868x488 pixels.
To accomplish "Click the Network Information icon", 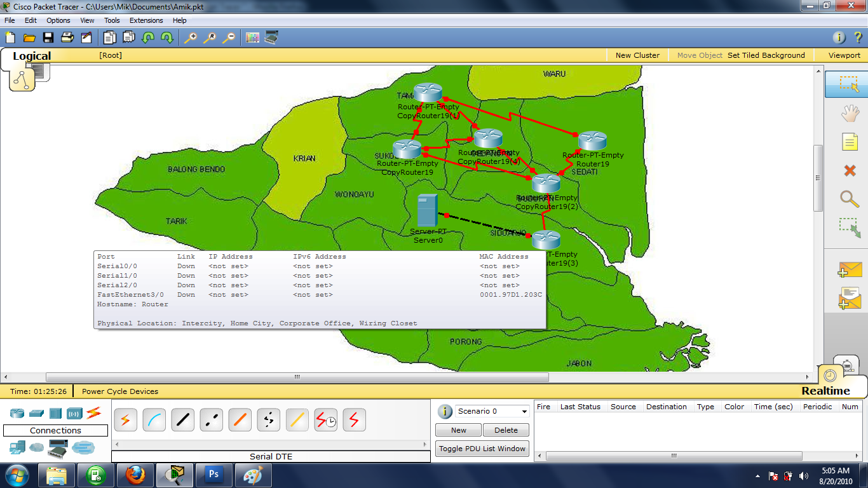I will pos(839,37).
